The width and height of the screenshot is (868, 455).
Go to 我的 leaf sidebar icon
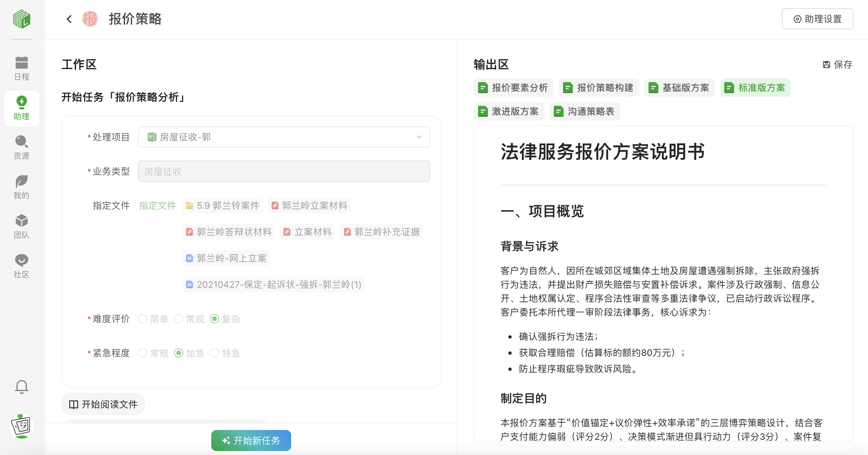pos(22,187)
